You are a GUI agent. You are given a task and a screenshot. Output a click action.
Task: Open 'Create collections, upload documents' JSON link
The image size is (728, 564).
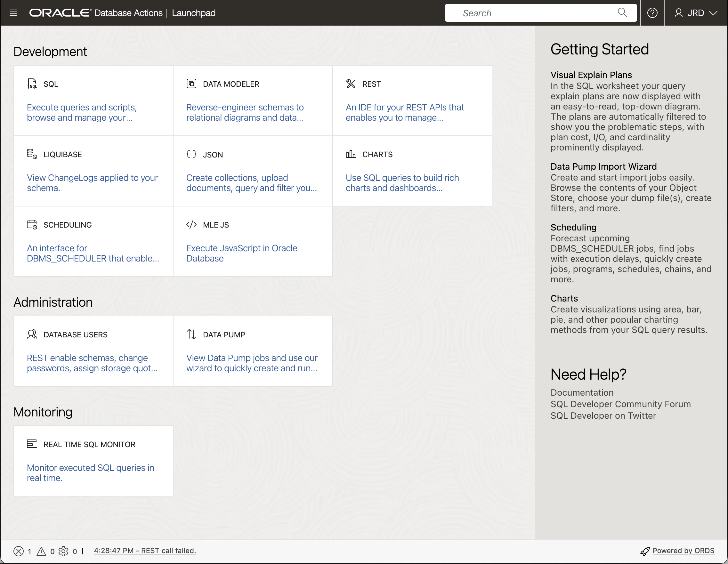[x=252, y=183]
